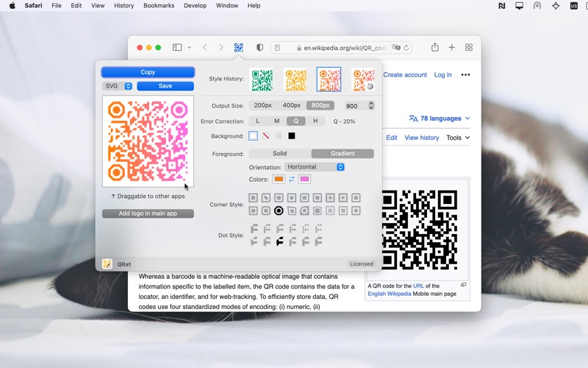
Task: Choose error correction level Q
Action: pos(296,121)
